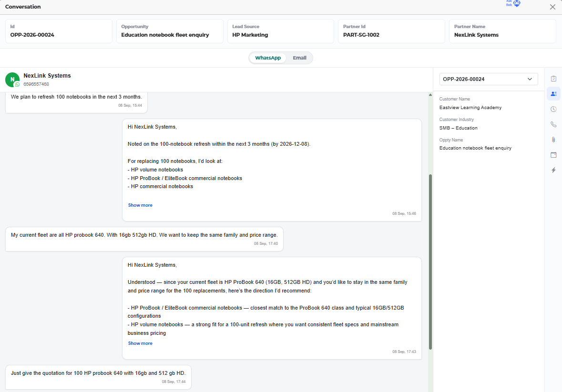Viewport: 562px width, 392px height.
Task: Open the calendar sidebar icon
Action: coord(553,155)
